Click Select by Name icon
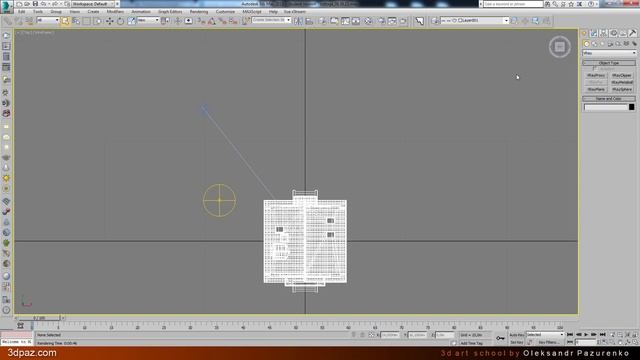 76,21
